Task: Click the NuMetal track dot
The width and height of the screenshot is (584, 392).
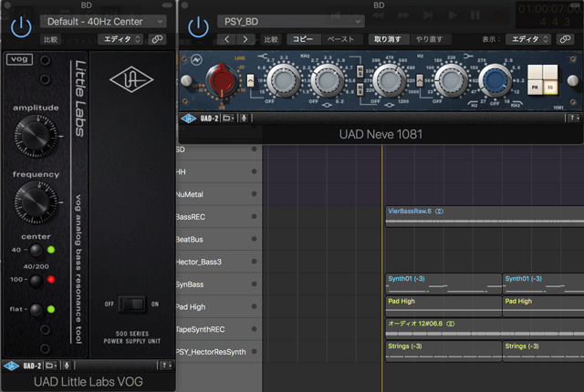Action: click(x=254, y=194)
